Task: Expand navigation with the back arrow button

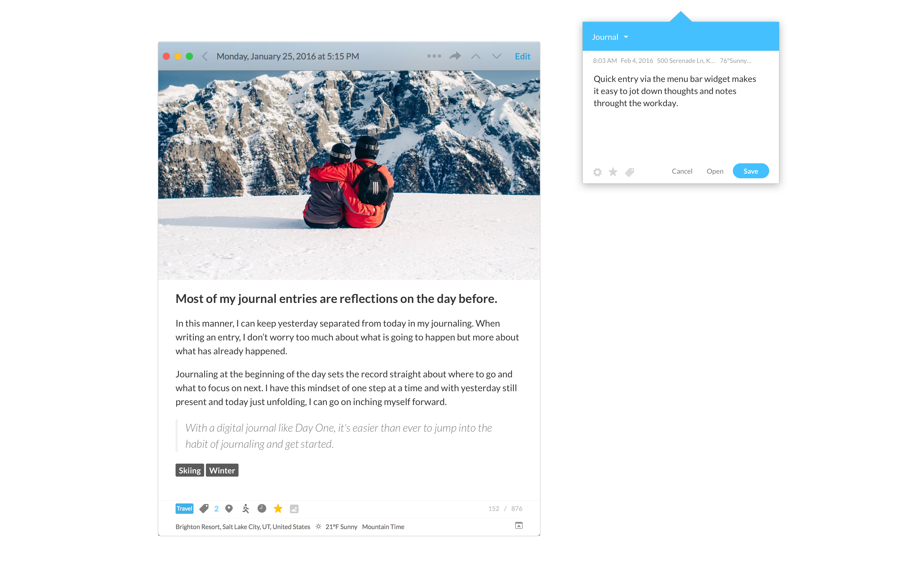Action: [x=206, y=56]
